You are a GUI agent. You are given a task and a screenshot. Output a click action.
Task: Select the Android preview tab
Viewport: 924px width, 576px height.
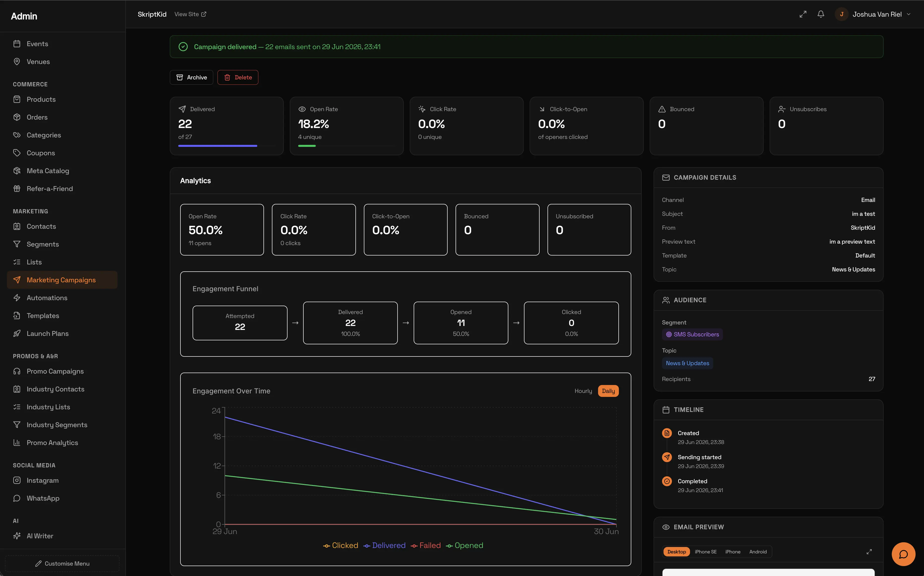[758, 552]
